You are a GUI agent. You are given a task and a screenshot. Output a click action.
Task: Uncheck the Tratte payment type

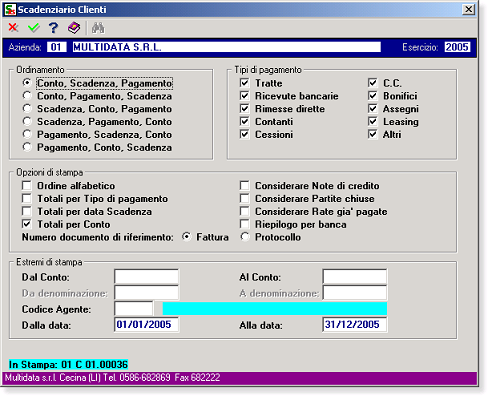245,83
